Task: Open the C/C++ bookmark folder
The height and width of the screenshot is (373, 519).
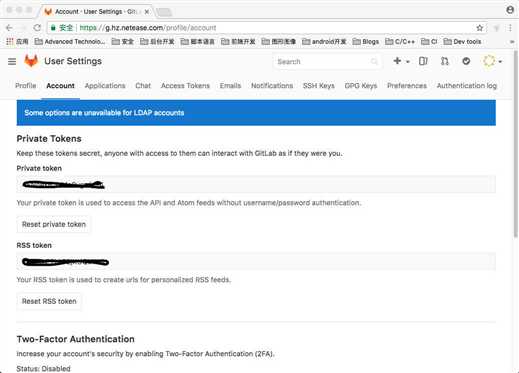Action: click(x=400, y=42)
